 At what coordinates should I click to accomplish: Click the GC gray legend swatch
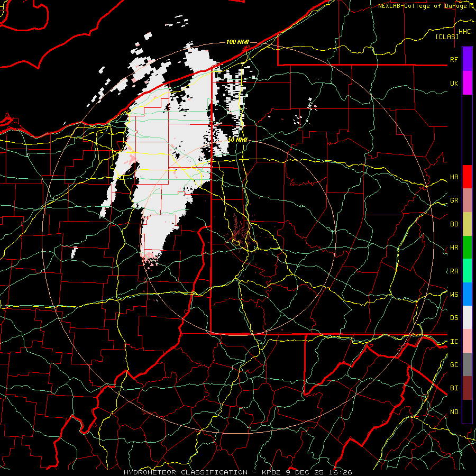pyautogui.click(x=467, y=364)
